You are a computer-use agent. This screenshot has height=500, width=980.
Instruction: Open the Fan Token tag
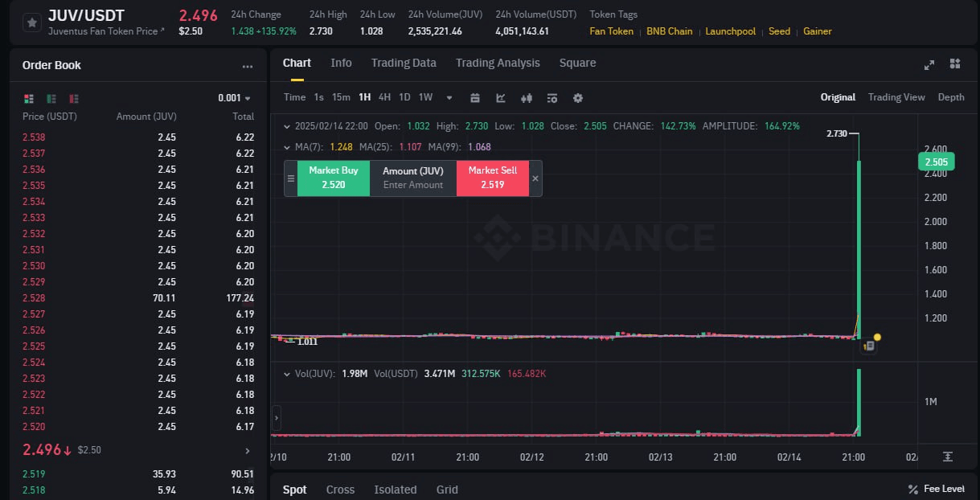(x=612, y=31)
